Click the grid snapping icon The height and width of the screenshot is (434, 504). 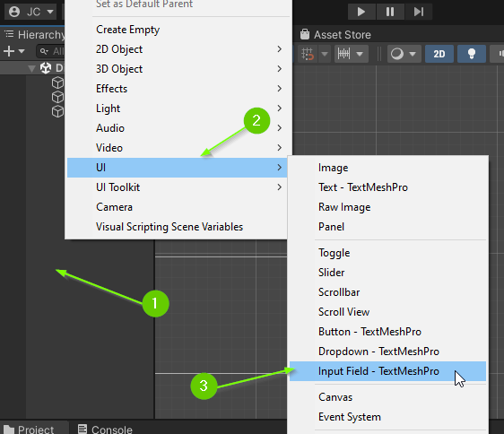(x=308, y=54)
